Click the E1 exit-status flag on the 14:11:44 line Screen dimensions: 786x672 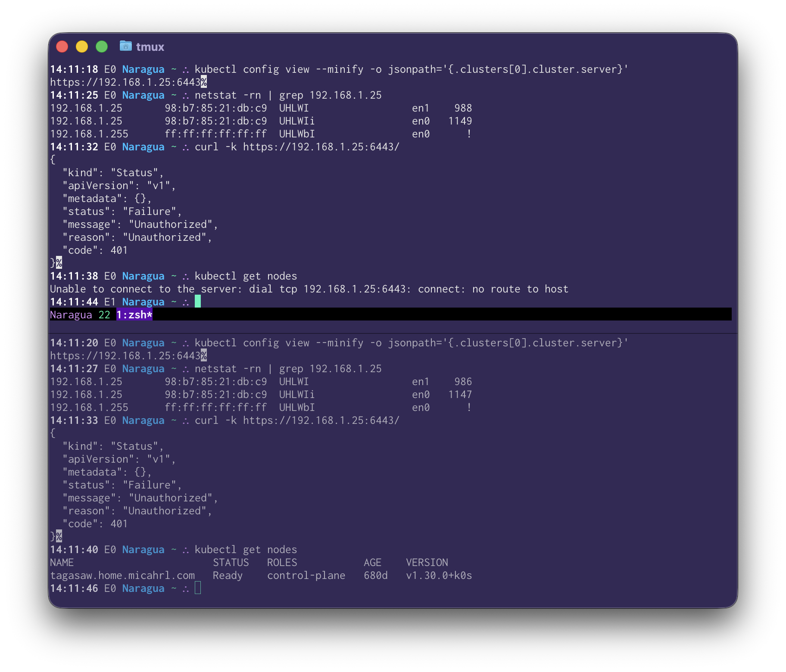tap(109, 302)
